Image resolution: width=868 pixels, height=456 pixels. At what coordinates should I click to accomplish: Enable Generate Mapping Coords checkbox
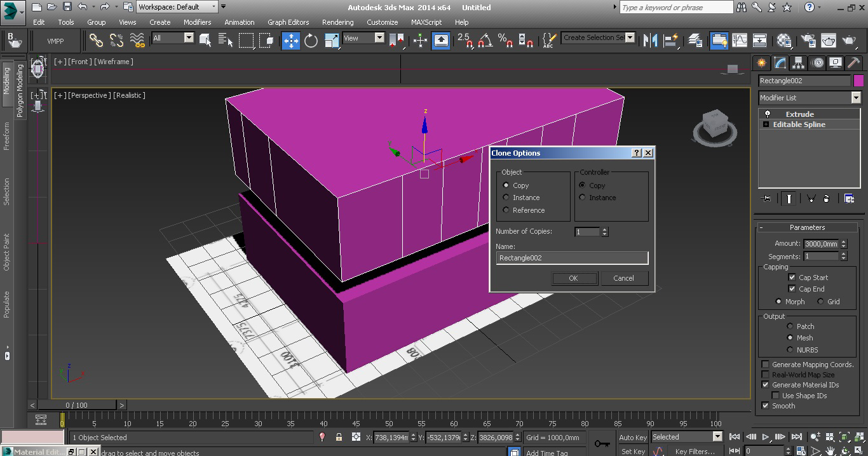tap(766, 365)
